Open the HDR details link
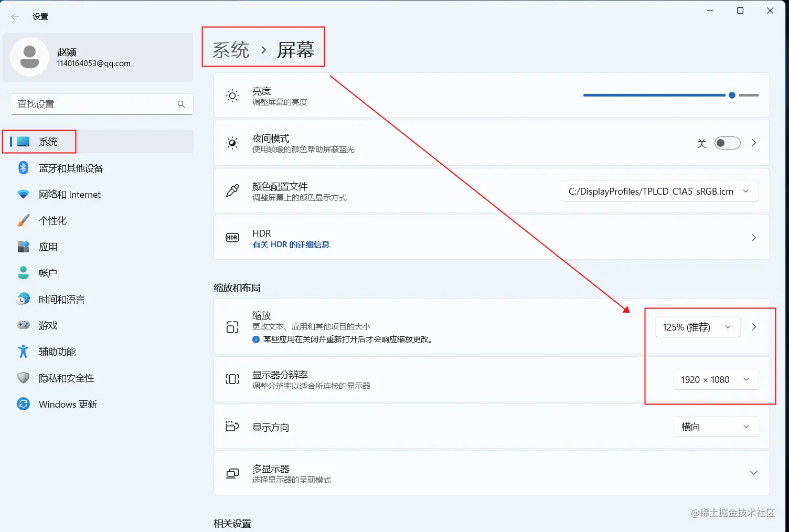The image size is (789, 532). (x=291, y=244)
